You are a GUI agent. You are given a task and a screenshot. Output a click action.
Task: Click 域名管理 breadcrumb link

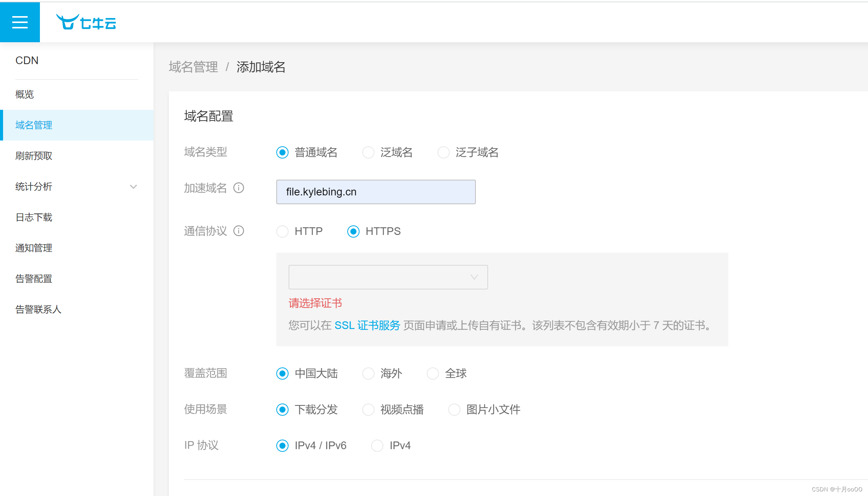(193, 67)
